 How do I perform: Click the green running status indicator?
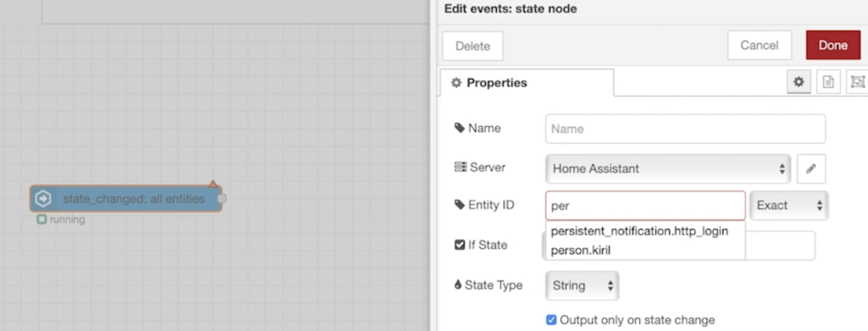[42, 219]
